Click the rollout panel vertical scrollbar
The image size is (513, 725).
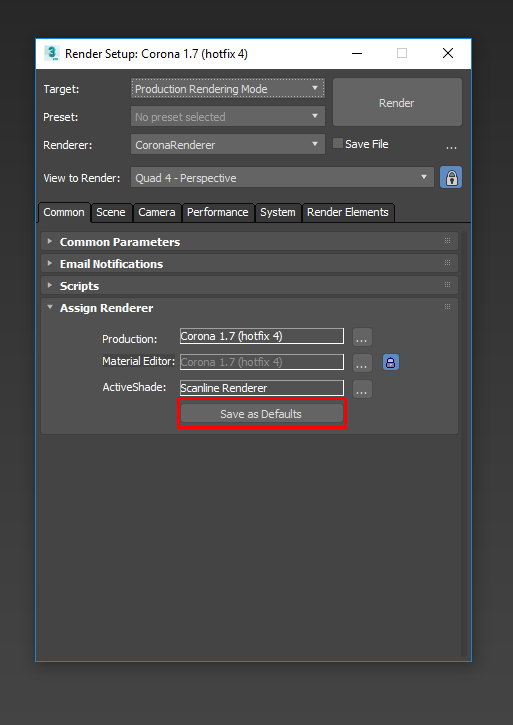tap(464, 444)
